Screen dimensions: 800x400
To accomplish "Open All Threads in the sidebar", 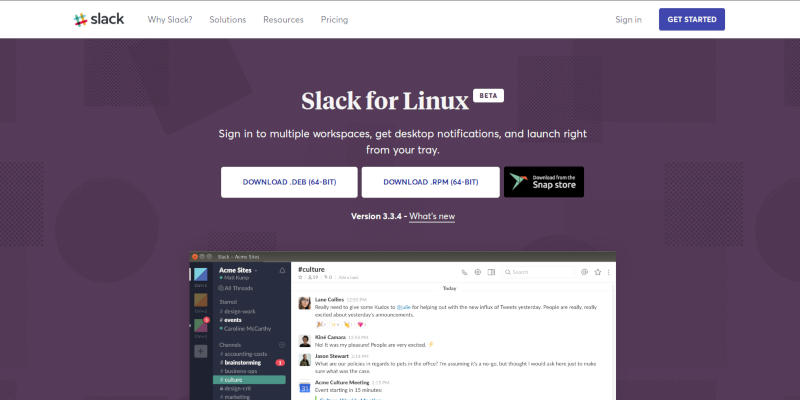I will click(x=235, y=288).
